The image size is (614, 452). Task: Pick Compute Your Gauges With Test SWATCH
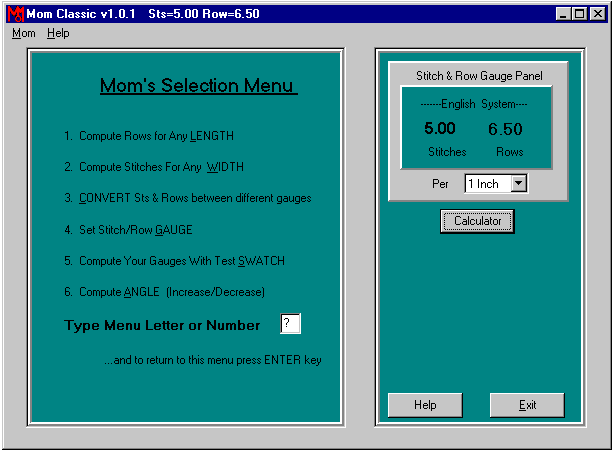coord(181,261)
